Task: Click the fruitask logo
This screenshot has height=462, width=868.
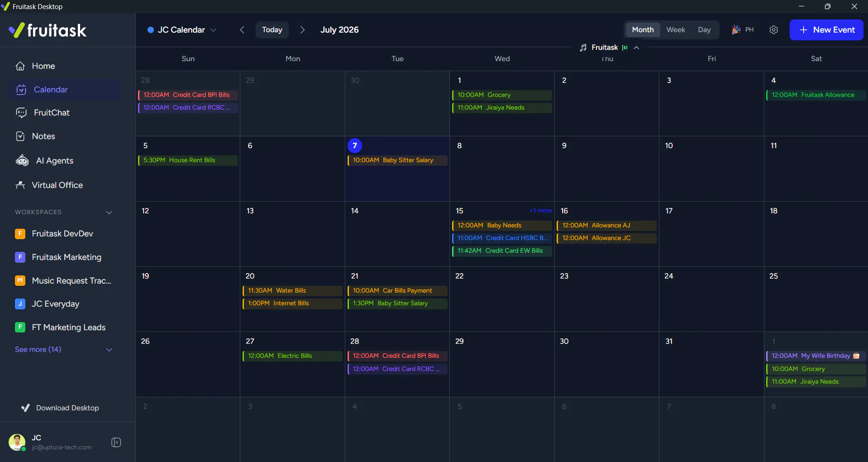Action: click(x=48, y=30)
